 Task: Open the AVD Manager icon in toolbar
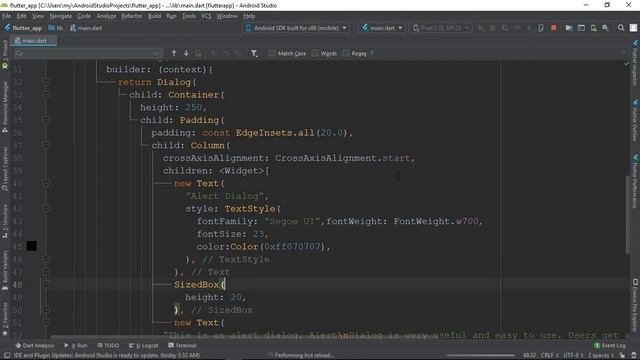click(x=593, y=28)
